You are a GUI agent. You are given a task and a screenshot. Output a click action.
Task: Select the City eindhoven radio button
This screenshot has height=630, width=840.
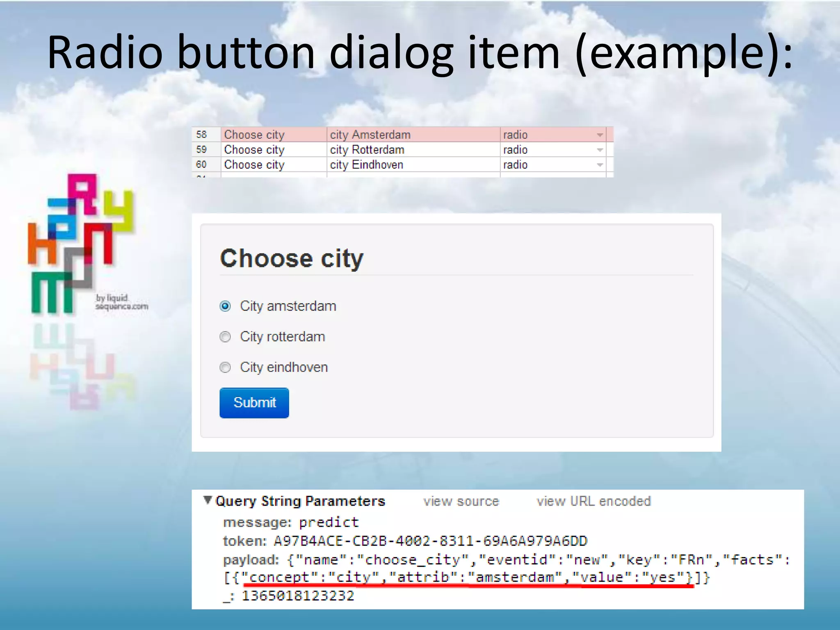225,367
